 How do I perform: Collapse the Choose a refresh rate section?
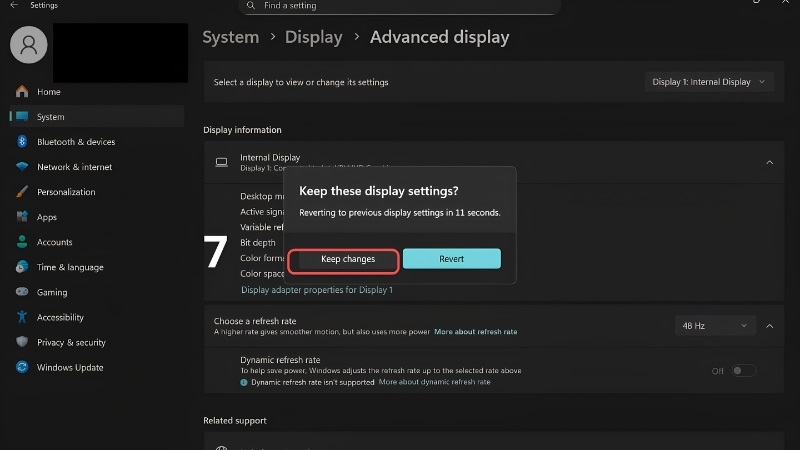(x=769, y=326)
